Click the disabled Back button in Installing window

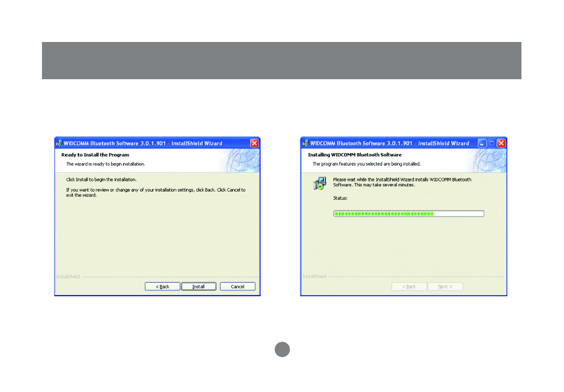point(409,286)
